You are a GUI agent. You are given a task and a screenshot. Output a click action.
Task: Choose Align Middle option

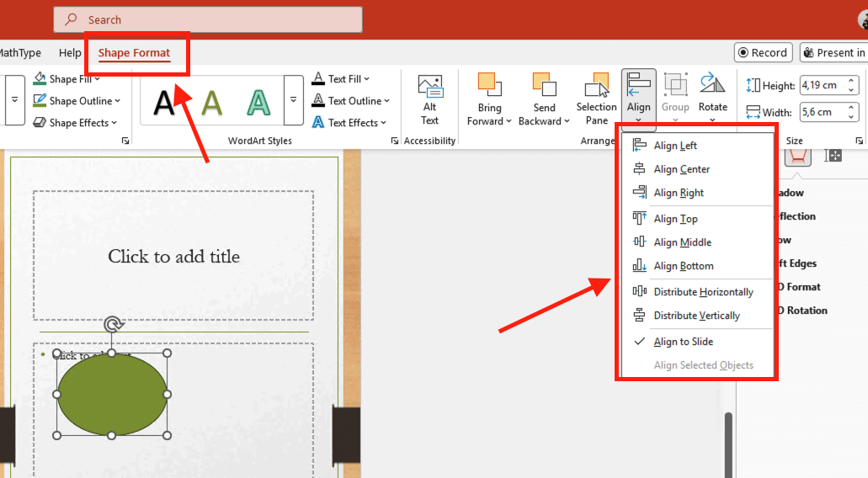coord(682,242)
